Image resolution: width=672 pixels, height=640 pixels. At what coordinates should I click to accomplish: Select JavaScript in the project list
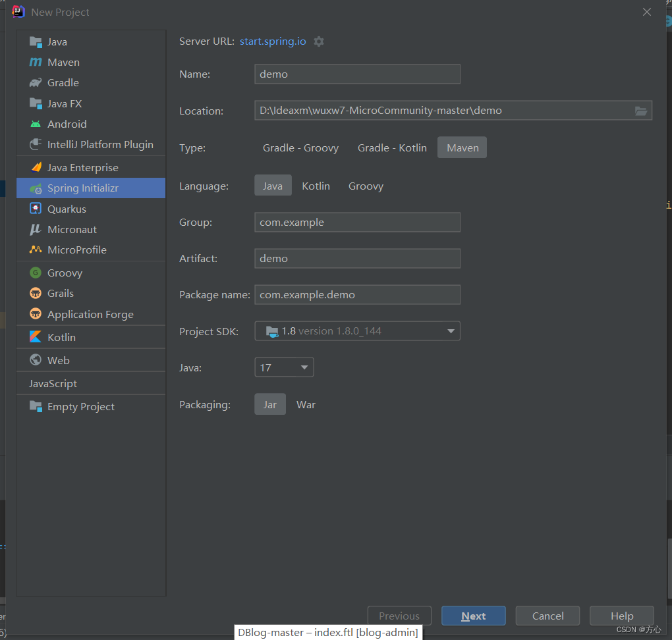coord(91,383)
